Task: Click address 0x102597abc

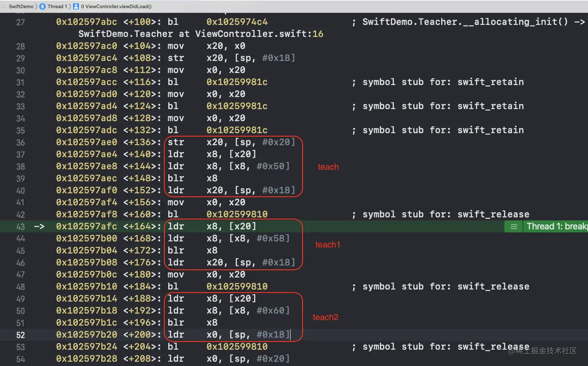Action: [x=87, y=22]
